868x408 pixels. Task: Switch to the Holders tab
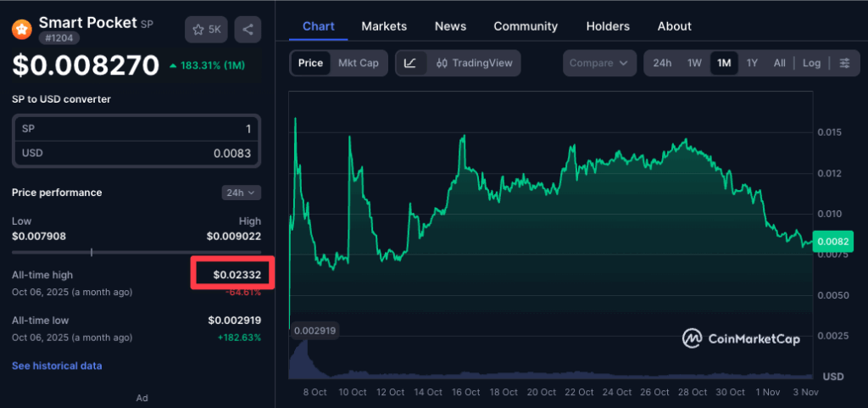pyautogui.click(x=608, y=26)
